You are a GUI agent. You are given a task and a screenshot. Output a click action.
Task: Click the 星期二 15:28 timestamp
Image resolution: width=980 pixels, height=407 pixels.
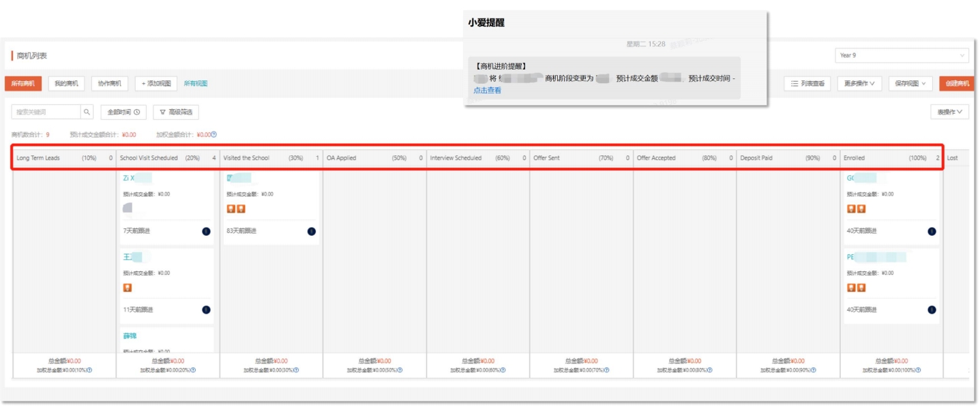(x=646, y=44)
